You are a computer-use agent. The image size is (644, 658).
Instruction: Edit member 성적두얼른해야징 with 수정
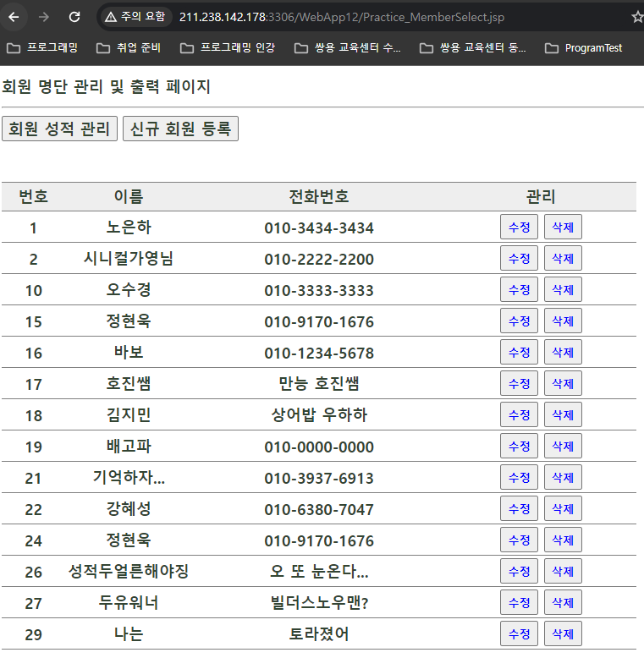coord(519,571)
